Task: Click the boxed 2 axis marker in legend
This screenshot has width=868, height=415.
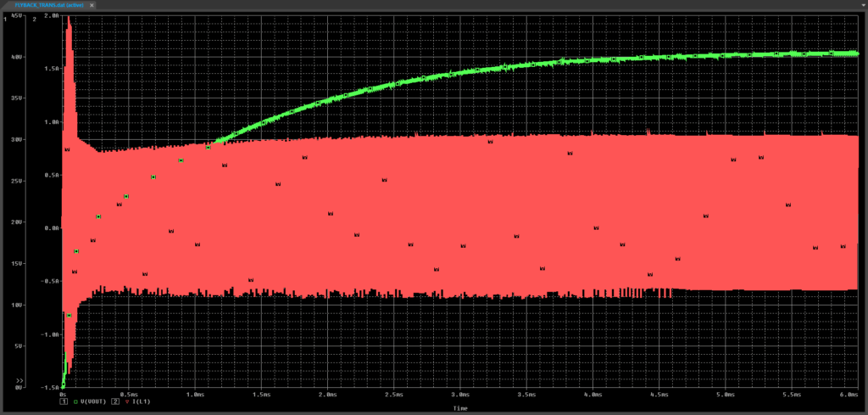Action: (115, 401)
